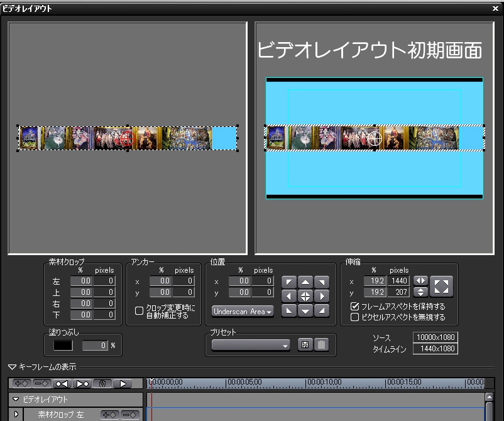Save the current preset with disk icon
Viewport: 504px width, 421px height.
coord(304,345)
